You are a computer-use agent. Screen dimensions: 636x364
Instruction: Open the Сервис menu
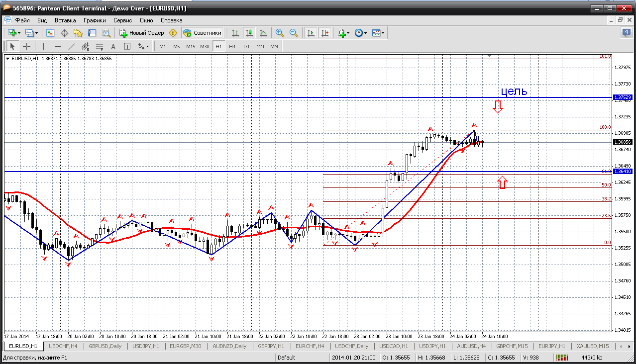122,20
